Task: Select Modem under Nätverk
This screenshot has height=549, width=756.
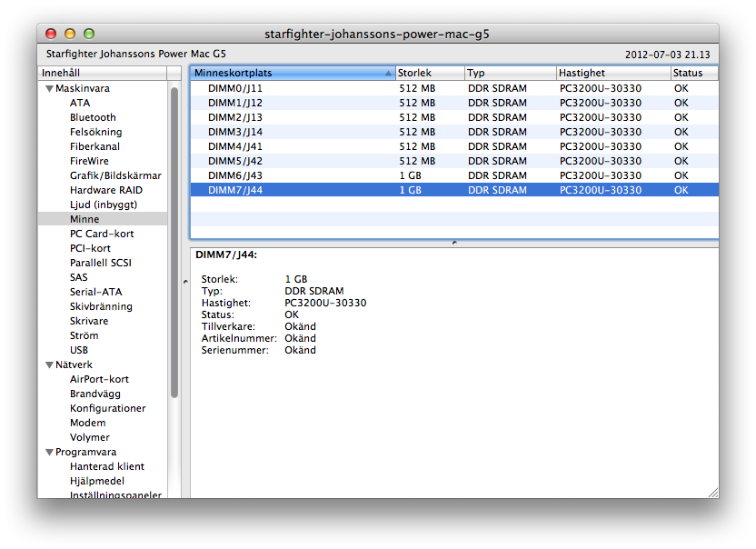Action: point(87,423)
